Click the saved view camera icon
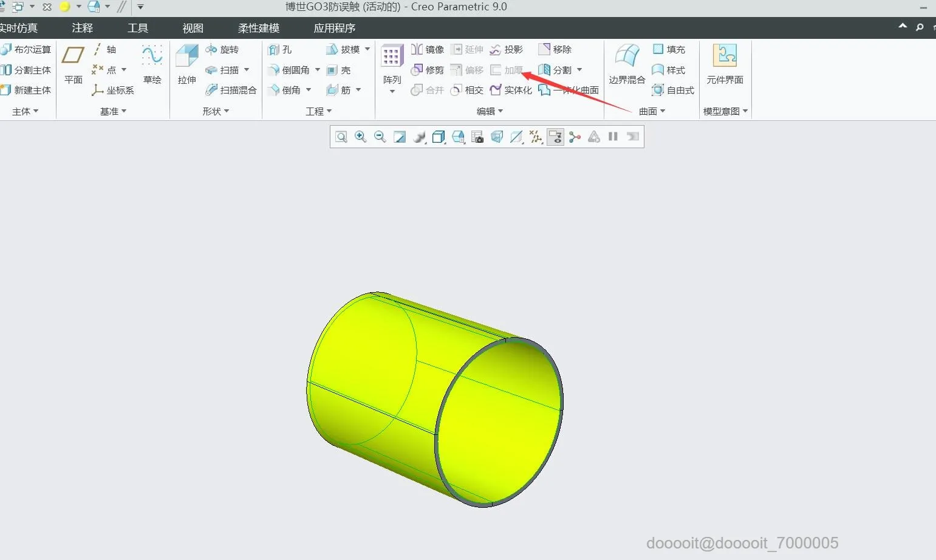 pyautogui.click(x=477, y=137)
